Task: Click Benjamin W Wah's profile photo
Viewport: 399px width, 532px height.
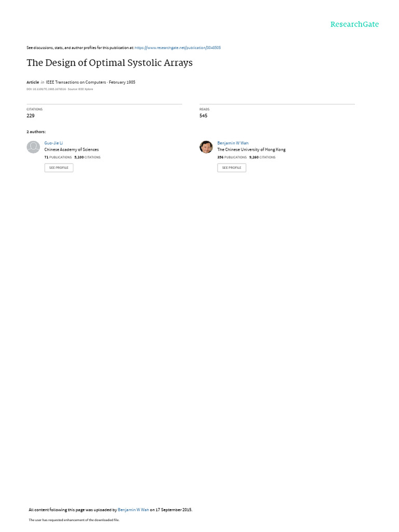Action: pyautogui.click(x=206, y=147)
